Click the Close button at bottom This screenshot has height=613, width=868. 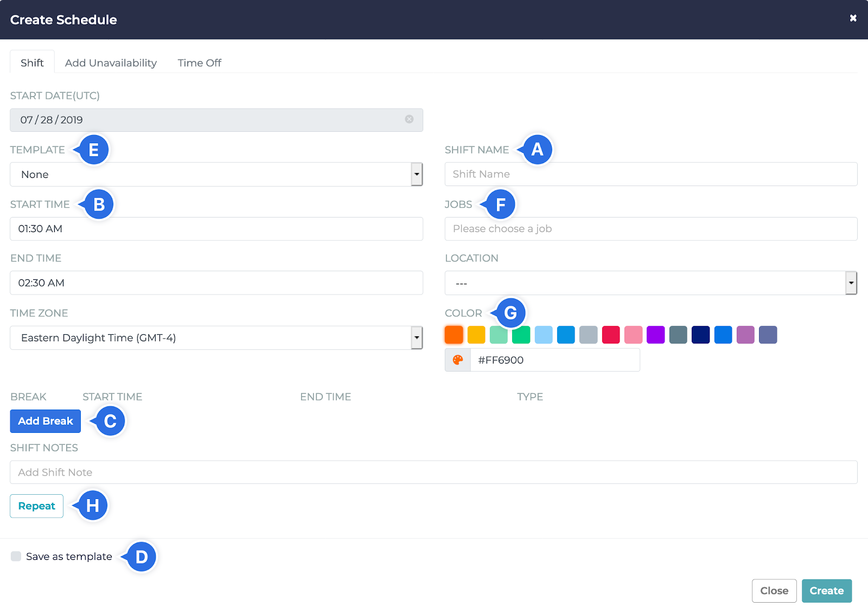(774, 591)
